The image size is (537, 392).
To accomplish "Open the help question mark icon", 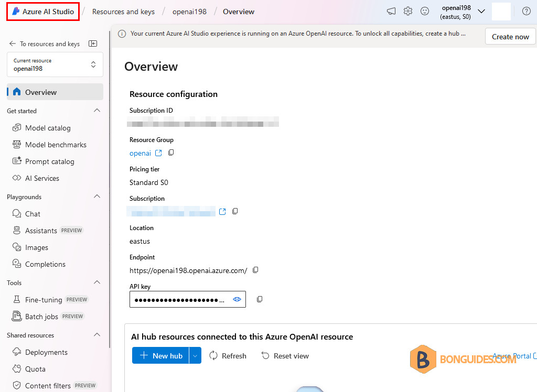I will click(x=527, y=12).
